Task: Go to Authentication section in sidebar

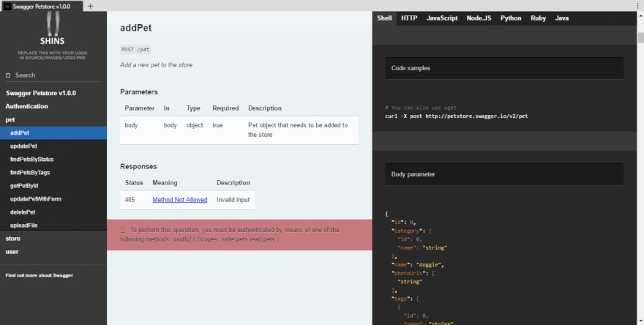Action: click(26, 106)
